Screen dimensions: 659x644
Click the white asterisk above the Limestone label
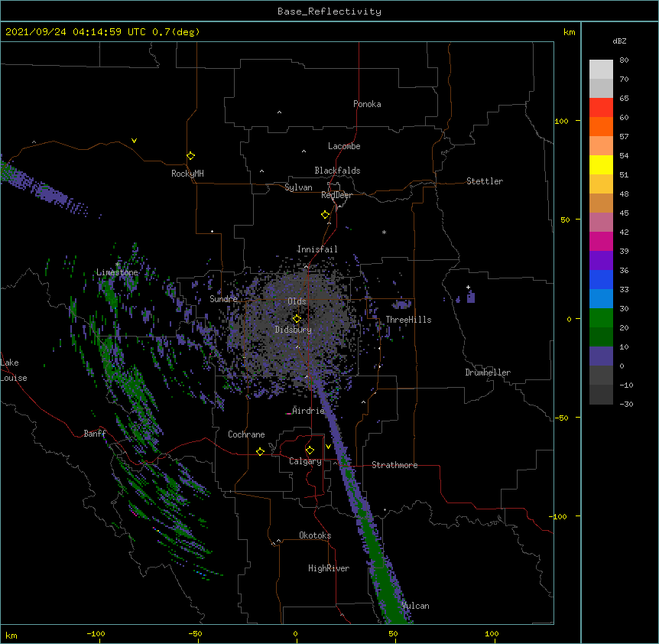(x=118, y=265)
